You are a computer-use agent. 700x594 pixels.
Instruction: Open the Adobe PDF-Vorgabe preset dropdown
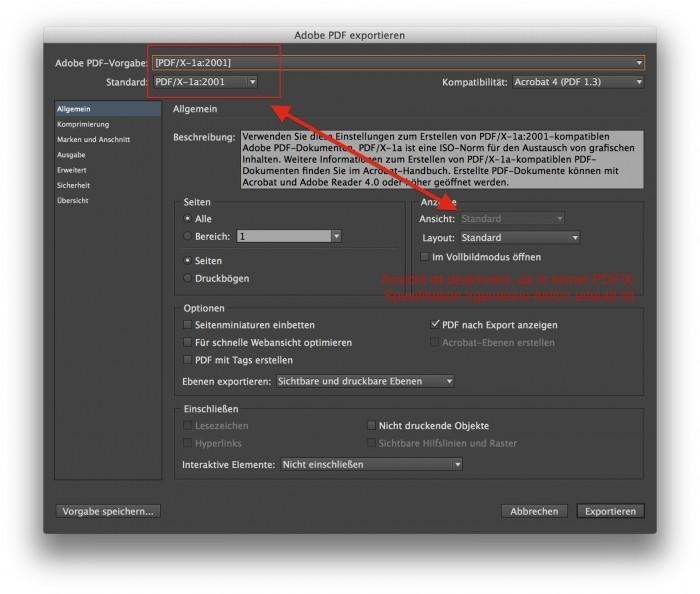click(398, 63)
